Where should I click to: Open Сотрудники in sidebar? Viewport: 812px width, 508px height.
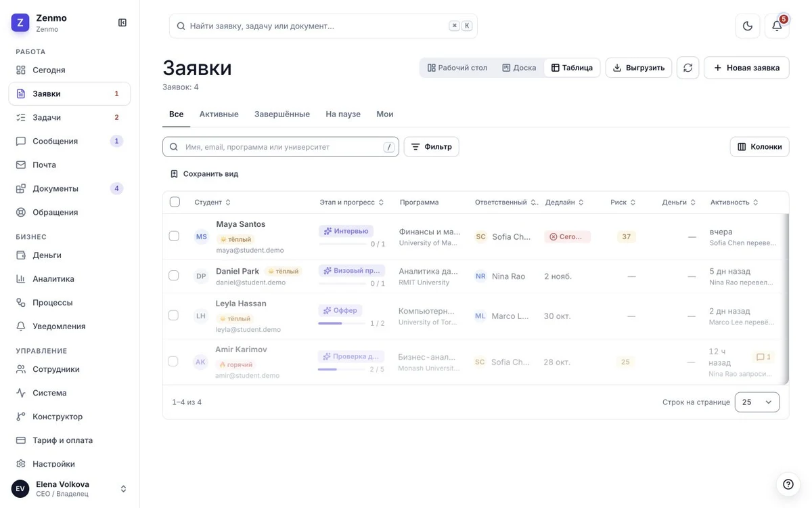click(70, 369)
